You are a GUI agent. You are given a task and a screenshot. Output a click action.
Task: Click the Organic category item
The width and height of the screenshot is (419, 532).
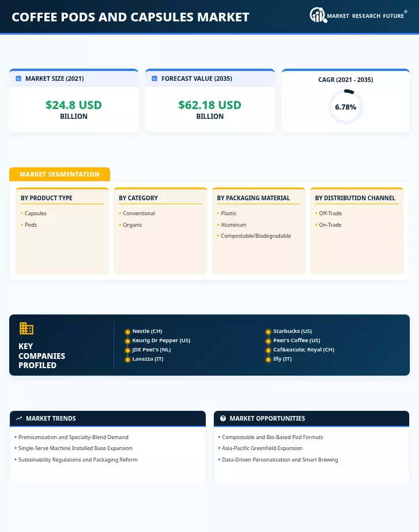pos(132,224)
